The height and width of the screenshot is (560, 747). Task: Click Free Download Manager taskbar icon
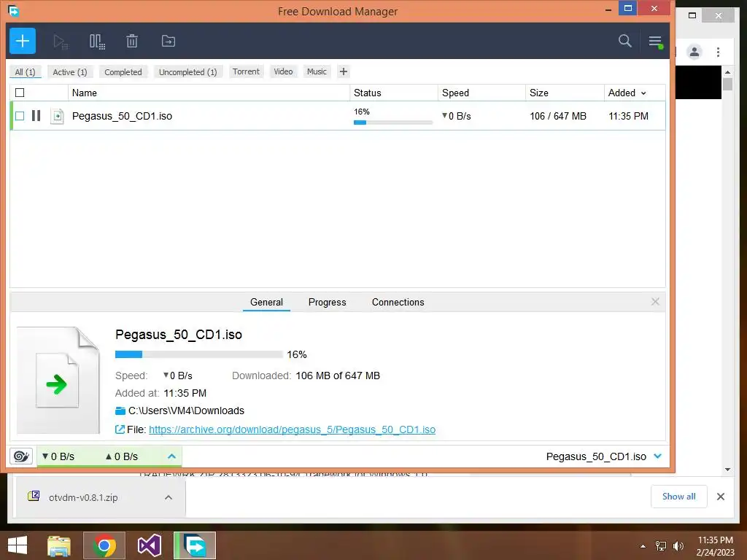coord(195,545)
